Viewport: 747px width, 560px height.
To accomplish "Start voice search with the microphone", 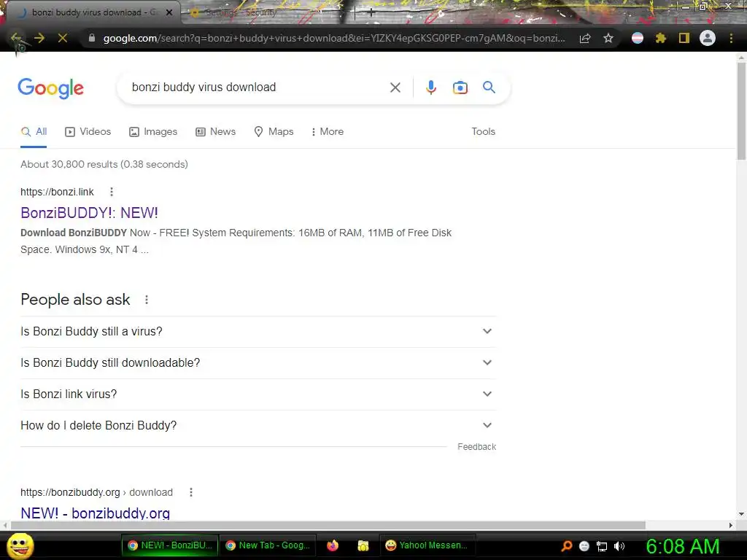I will coord(430,87).
